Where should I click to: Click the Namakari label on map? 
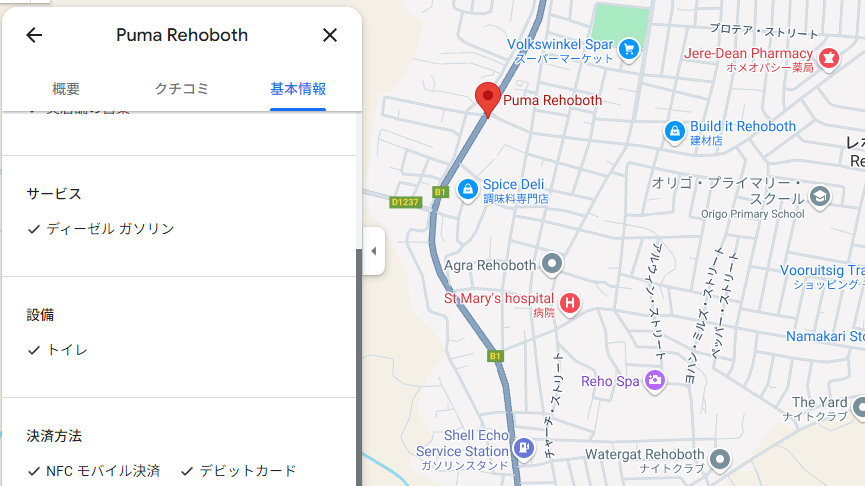tap(825, 336)
